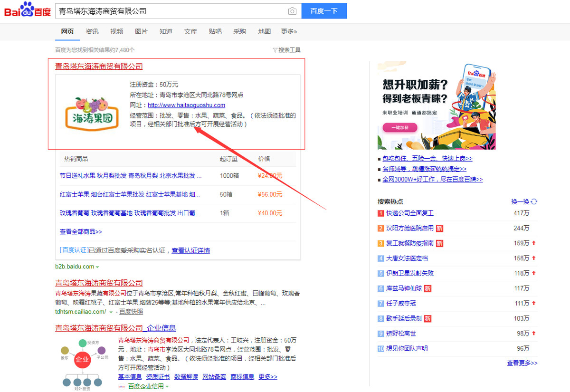This screenshot has height=392, width=570.
Task: Open the 玫瑰香葡萄 玫瑰香葡萄基地 product link
Action: click(x=130, y=213)
